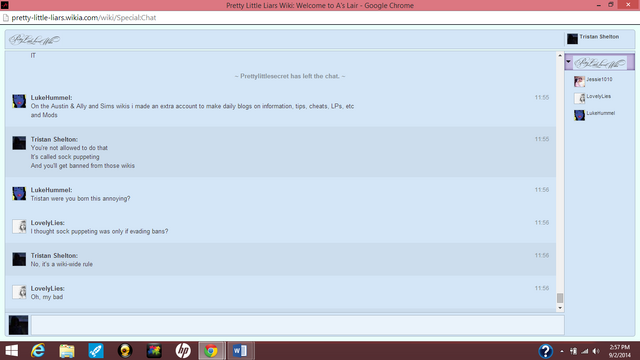This screenshot has height=360, width=640.
Task: Click scroll-down arrow of chat scrollbar
Action: (x=560, y=308)
